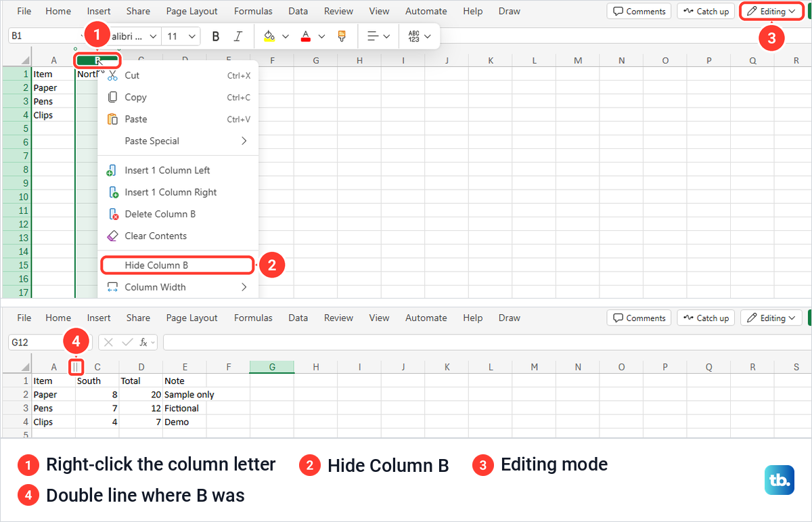Select column G header in lower sheet

coord(272,367)
